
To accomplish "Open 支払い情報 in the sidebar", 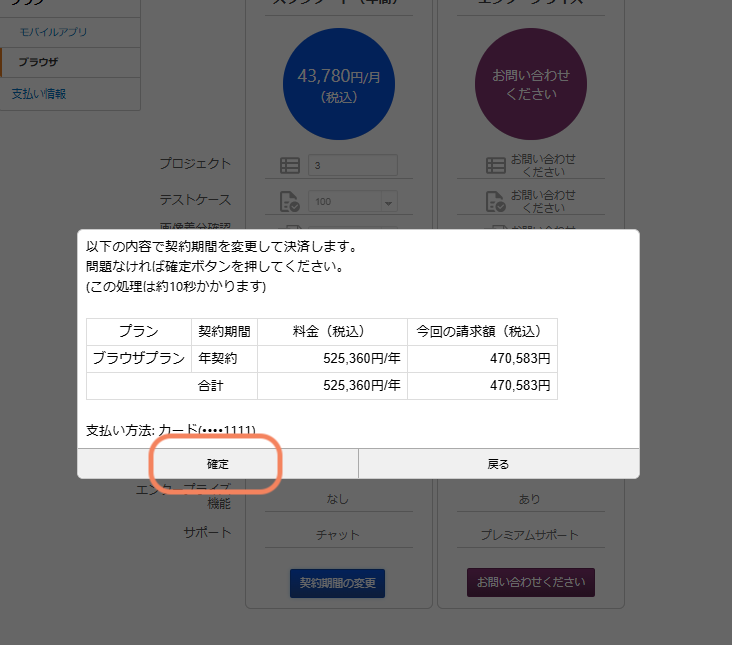I will click(x=39, y=94).
